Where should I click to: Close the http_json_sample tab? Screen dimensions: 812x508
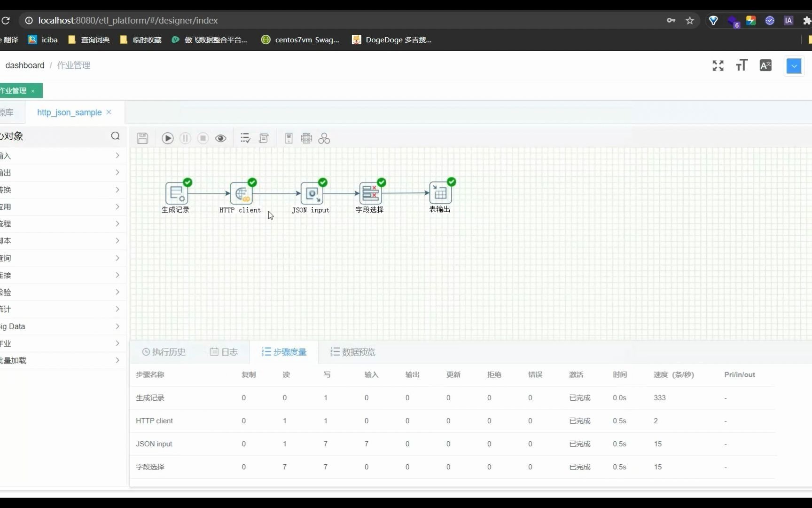pos(109,112)
